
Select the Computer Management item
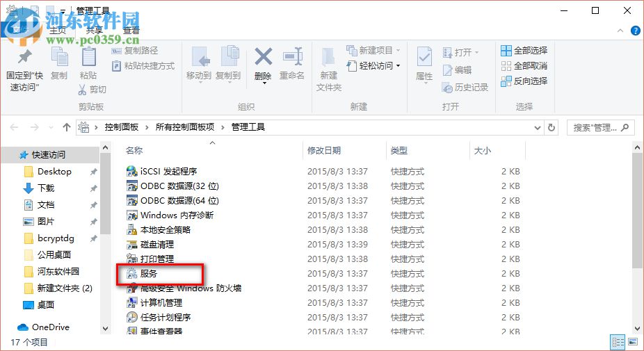point(154,302)
